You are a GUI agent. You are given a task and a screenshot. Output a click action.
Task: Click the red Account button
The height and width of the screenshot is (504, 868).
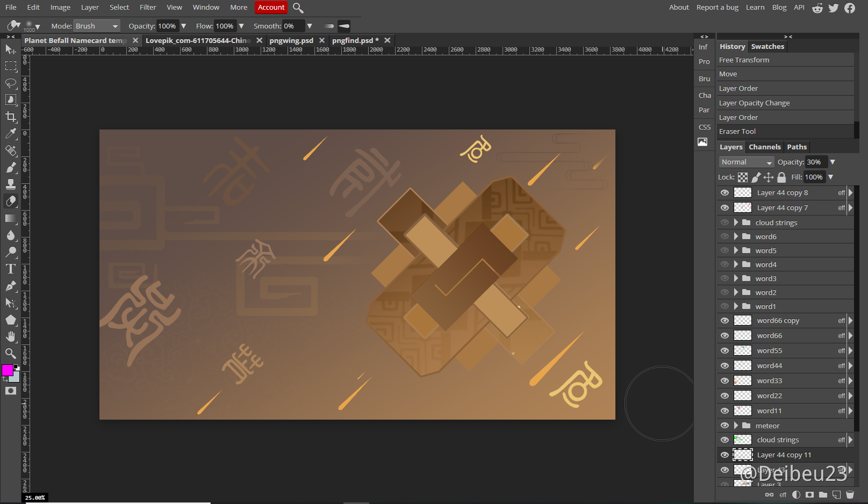[x=271, y=8]
